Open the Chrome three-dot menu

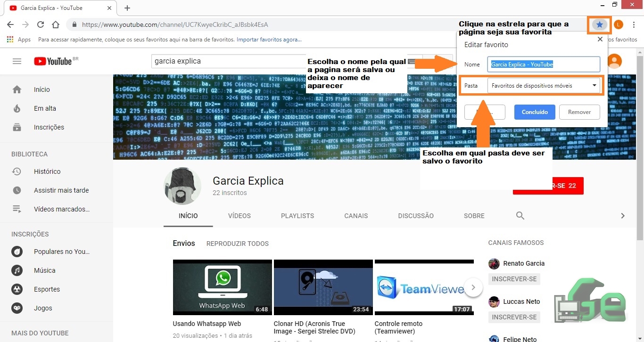tap(634, 24)
